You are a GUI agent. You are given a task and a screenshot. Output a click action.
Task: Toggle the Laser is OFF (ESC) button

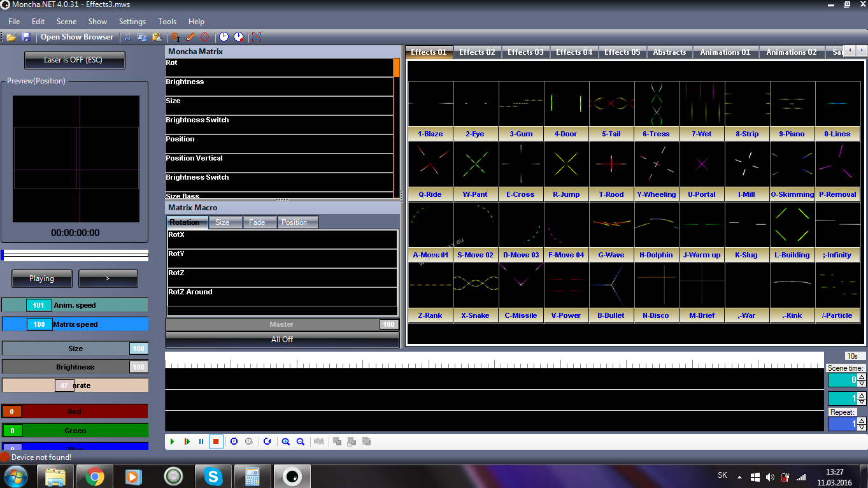75,60
